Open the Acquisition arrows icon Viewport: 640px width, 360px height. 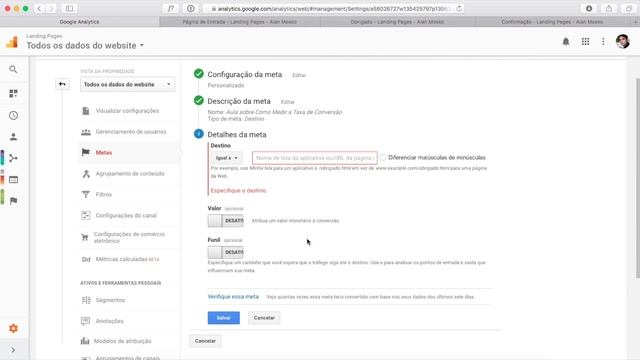(x=13, y=158)
